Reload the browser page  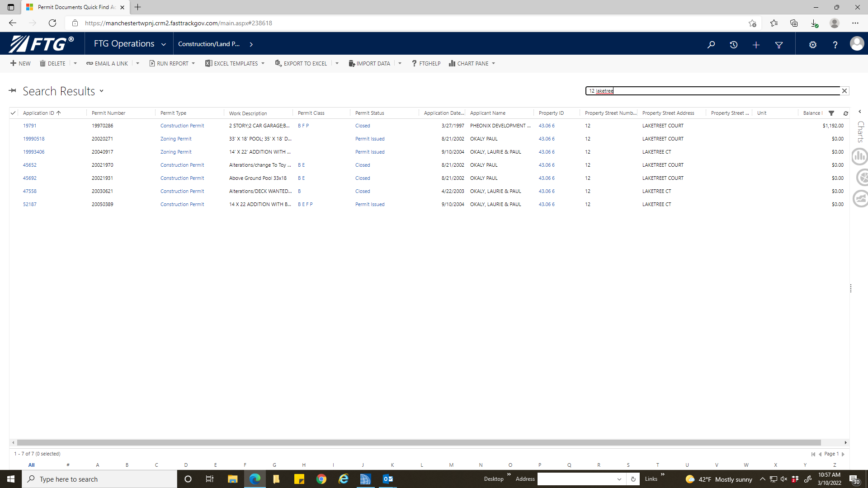click(x=52, y=23)
